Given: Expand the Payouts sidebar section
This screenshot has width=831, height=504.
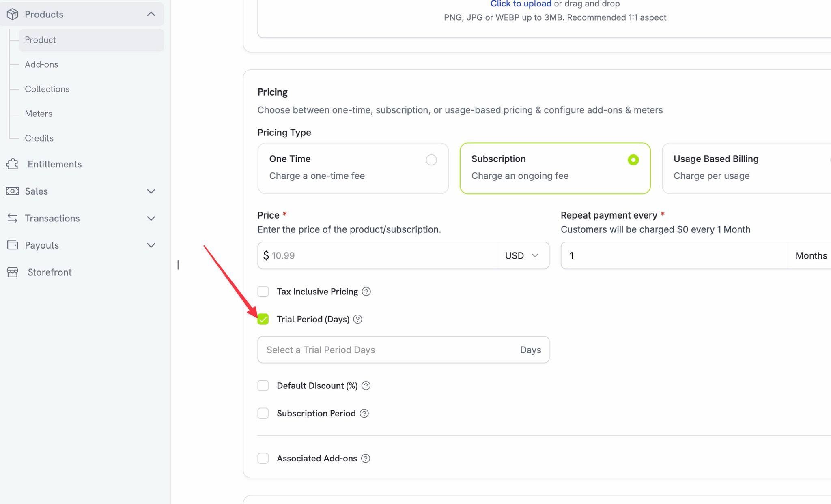Looking at the screenshot, I should tap(151, 245).
